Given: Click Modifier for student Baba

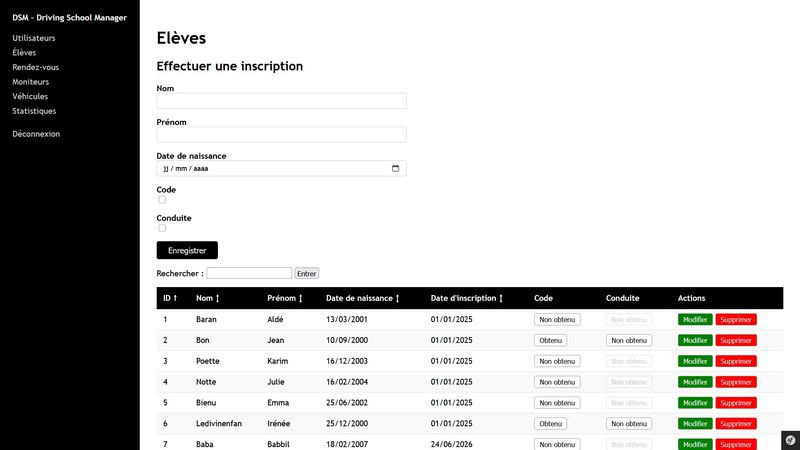Looking at the screenshot, I should click(x=695, y=444).
